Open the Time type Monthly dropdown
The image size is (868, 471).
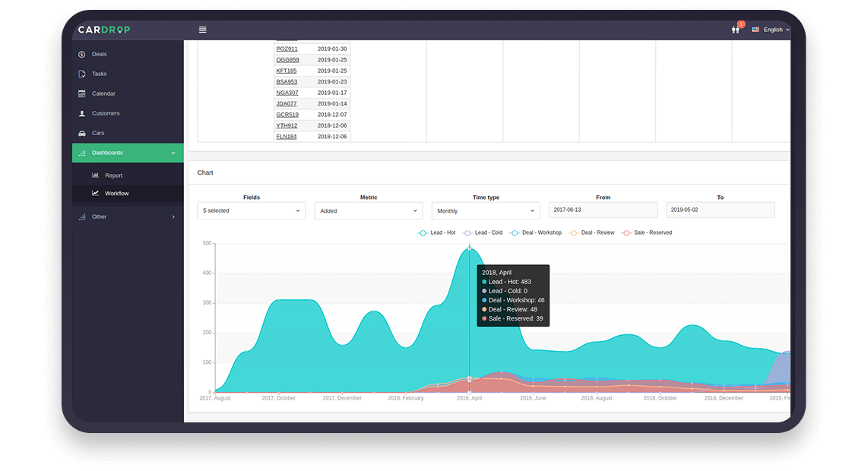click(485, 210)
